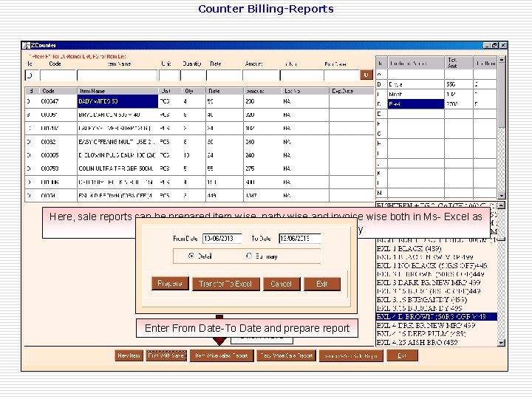Click scroll down arrow of item list
Viewport: 532px width, 399px height.
502,343
